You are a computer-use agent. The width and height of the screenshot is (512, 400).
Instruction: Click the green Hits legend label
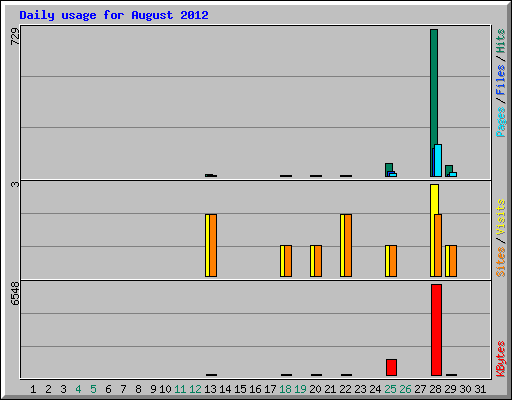coord(501,41)
